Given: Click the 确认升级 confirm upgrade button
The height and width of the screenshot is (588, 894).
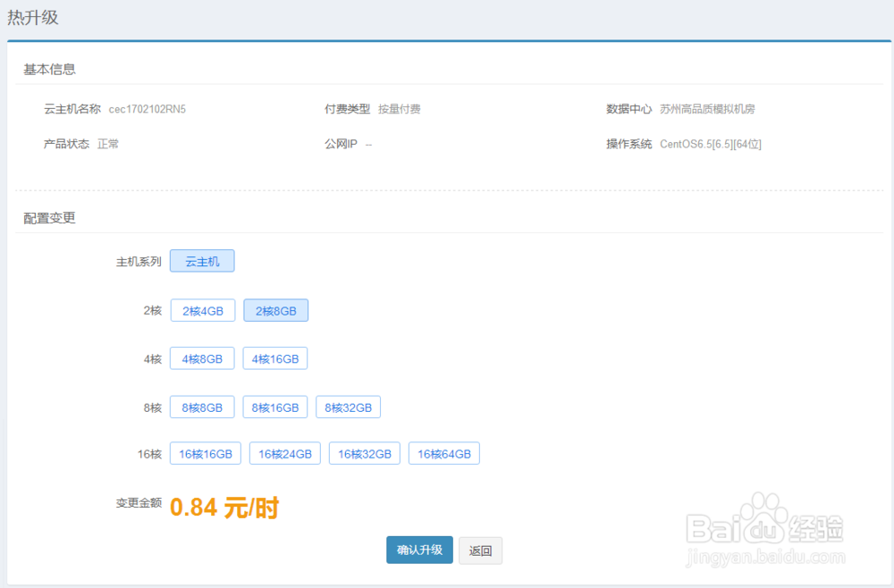Looking at the screenshot, I should click(419, 550).
